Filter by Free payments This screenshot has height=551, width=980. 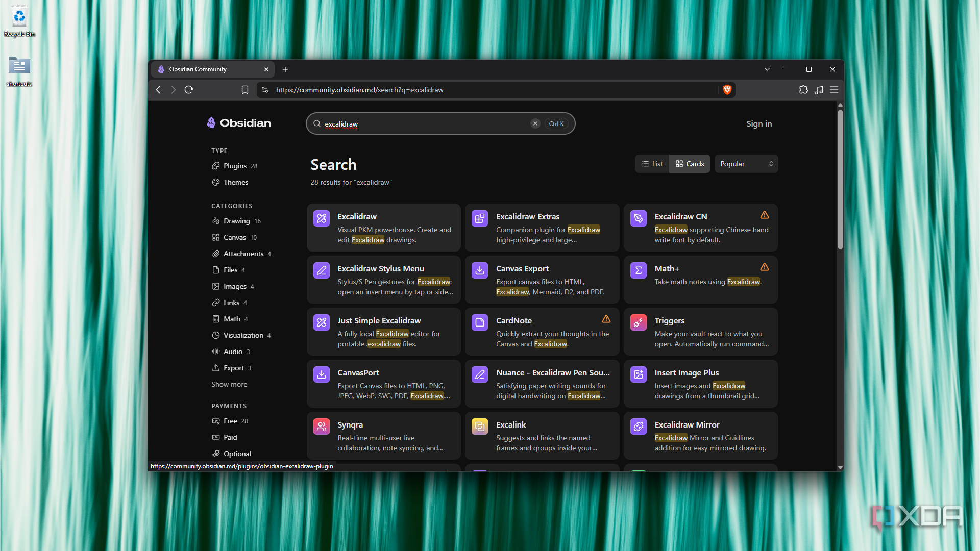click(x=230, y=421)
